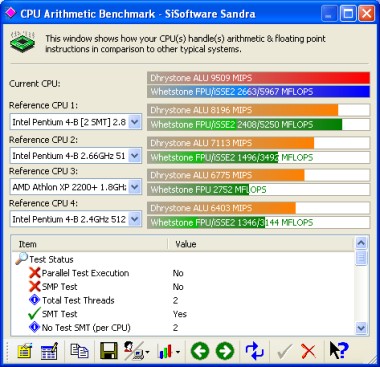Open Reference CPU 3 dropdown
Viewport: 380px width, 367px height.
[x=135, y=187]
